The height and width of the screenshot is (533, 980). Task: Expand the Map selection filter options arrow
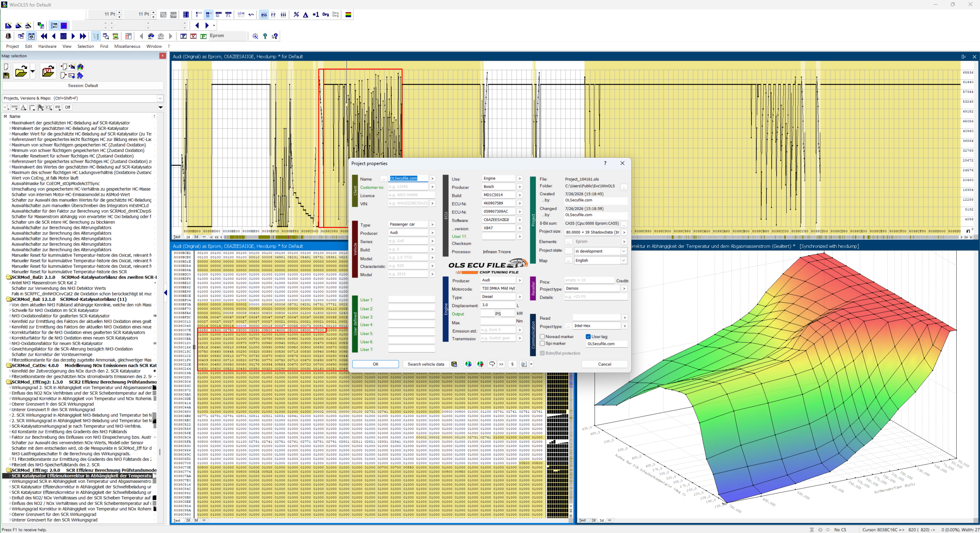coord(161,108)
